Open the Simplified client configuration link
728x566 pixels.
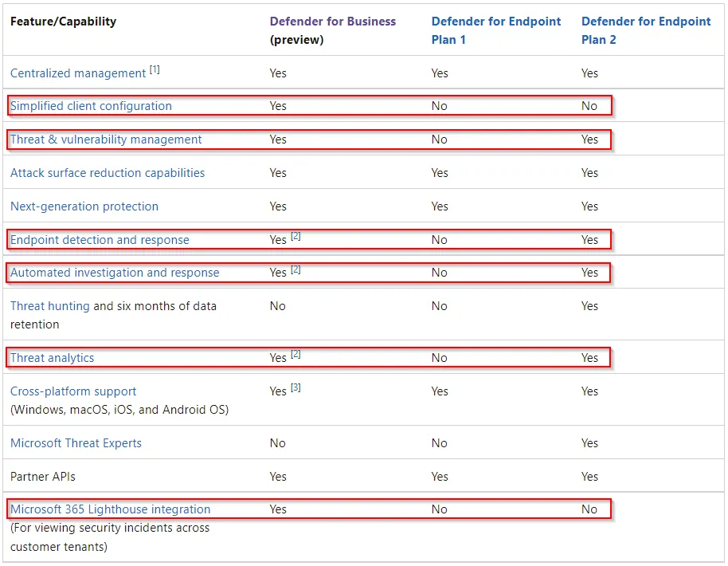(x=91, y=106)
